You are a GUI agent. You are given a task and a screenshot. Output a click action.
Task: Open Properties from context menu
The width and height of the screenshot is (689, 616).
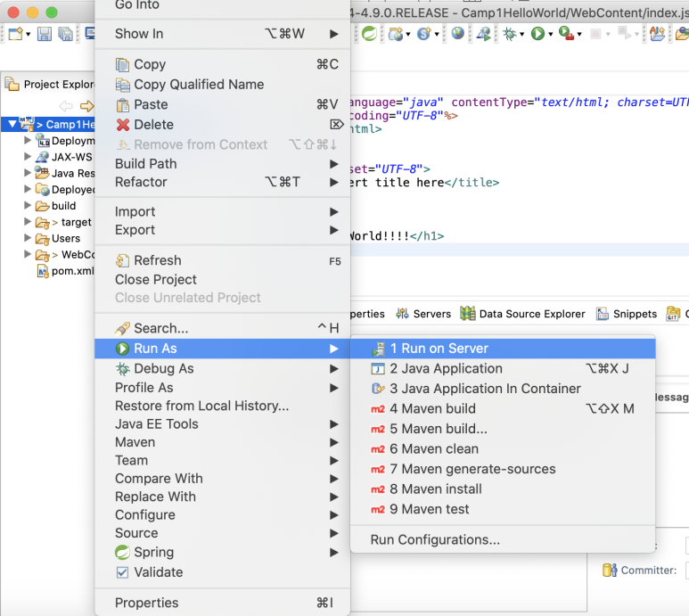pyautogui.click(x=222, y=603)
